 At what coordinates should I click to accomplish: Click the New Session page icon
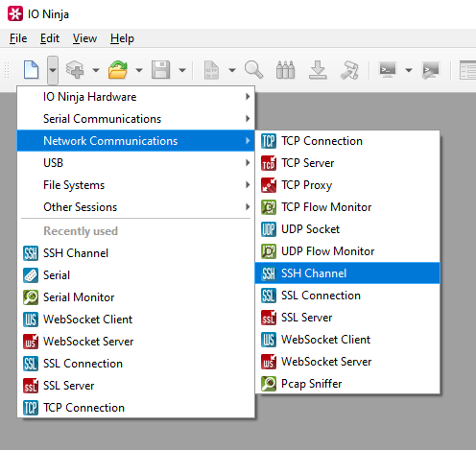coord(32,69)
